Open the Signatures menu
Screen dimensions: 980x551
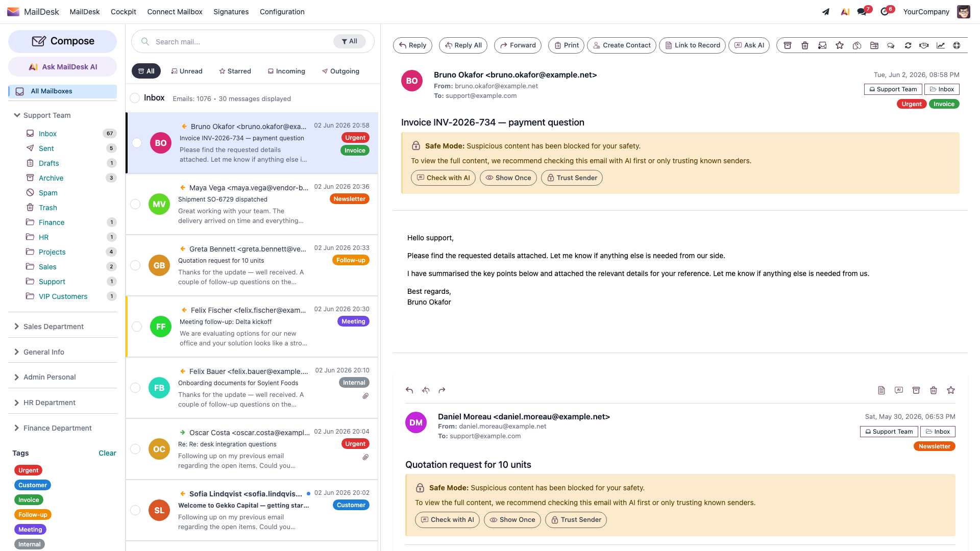click(231, 12)
